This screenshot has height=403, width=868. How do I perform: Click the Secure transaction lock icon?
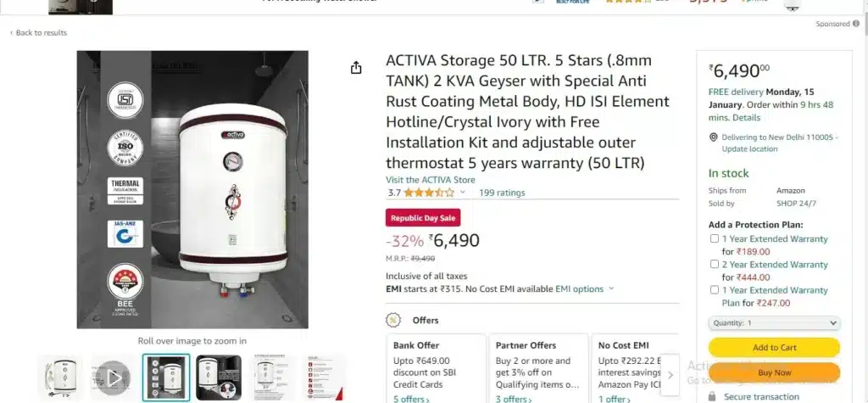pos(712,396)
